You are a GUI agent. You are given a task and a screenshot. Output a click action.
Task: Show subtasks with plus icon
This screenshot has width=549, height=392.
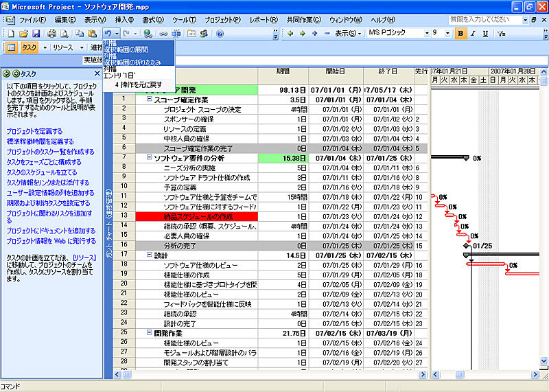pyautogui.click(x=315, y=34)
